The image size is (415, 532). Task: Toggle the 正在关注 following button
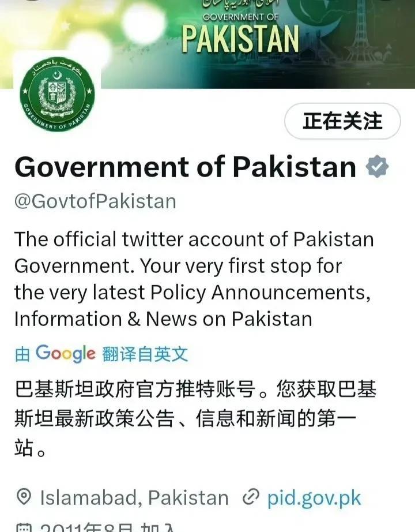(x=342, y=121)
